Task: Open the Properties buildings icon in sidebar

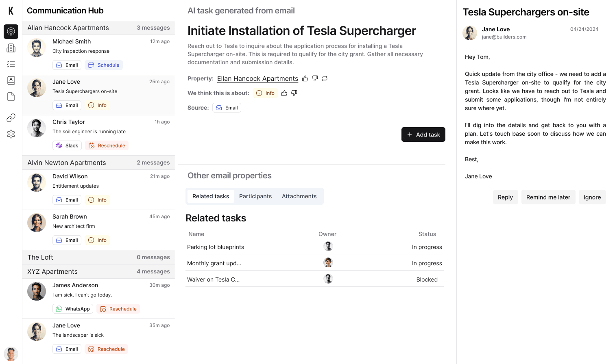Action: coord(11,48)
